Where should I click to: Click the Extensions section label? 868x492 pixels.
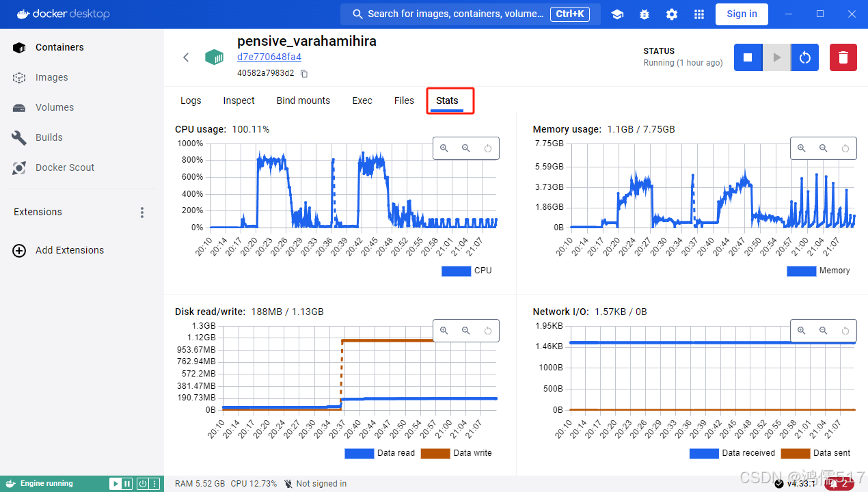(x=38, y=213)
